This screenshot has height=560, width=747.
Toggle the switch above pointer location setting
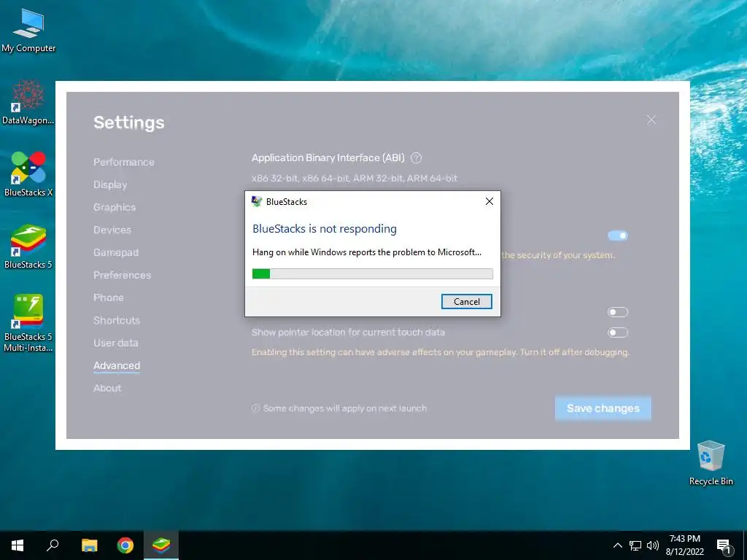coord(617,312)
